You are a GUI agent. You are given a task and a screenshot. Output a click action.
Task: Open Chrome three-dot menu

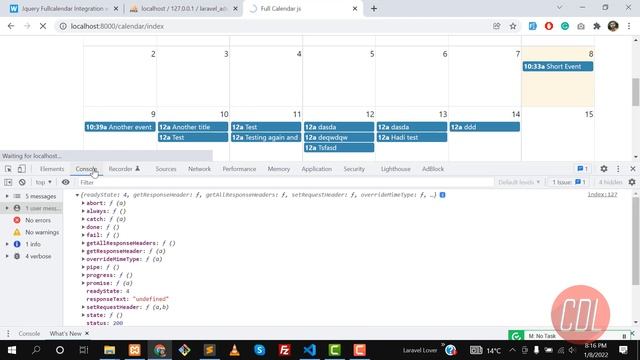pos(629,26)
